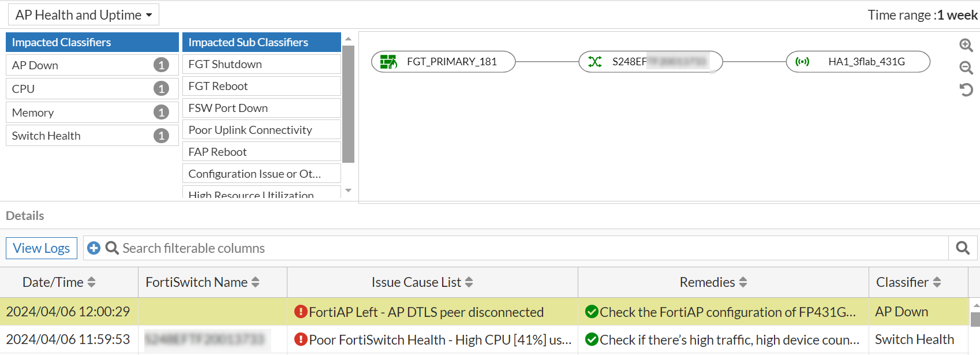Select Poor Uplink Connectivity sub classifier
This screenshot has width=980, height=355.
point(261,130)
